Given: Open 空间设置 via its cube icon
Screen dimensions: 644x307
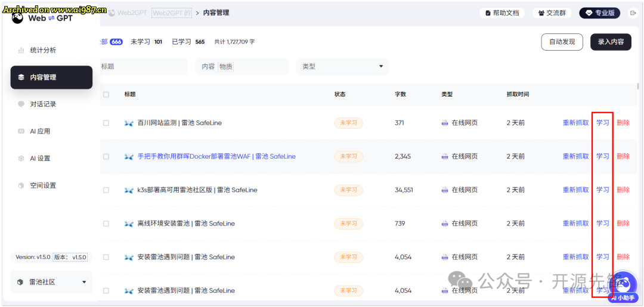Looking at the screenshot, I should pyautogui.click(x=21, y=185).
